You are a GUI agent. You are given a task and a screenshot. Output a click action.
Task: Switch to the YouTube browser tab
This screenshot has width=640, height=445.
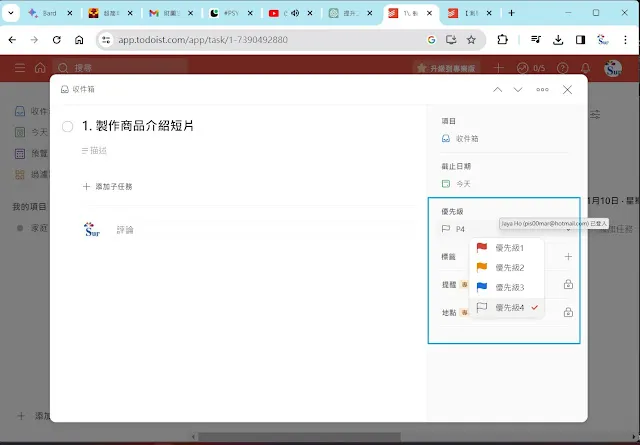coord(279,13)
